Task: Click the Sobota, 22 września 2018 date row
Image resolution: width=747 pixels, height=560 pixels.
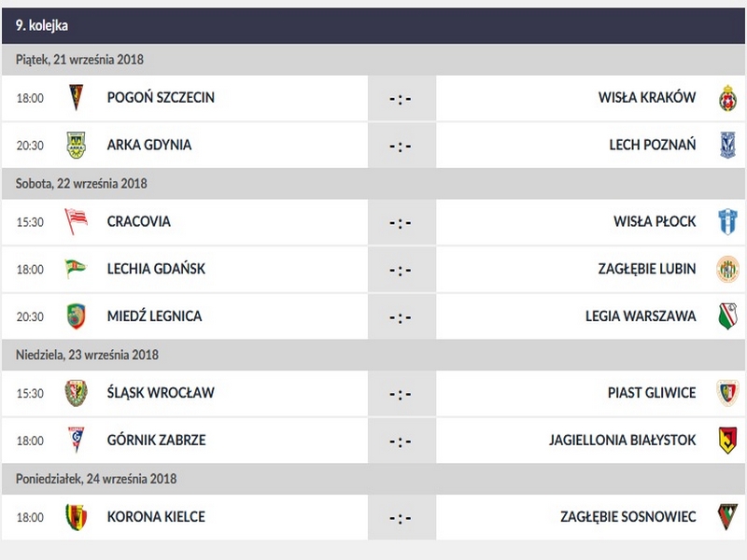Action: [x=80, y=184]
